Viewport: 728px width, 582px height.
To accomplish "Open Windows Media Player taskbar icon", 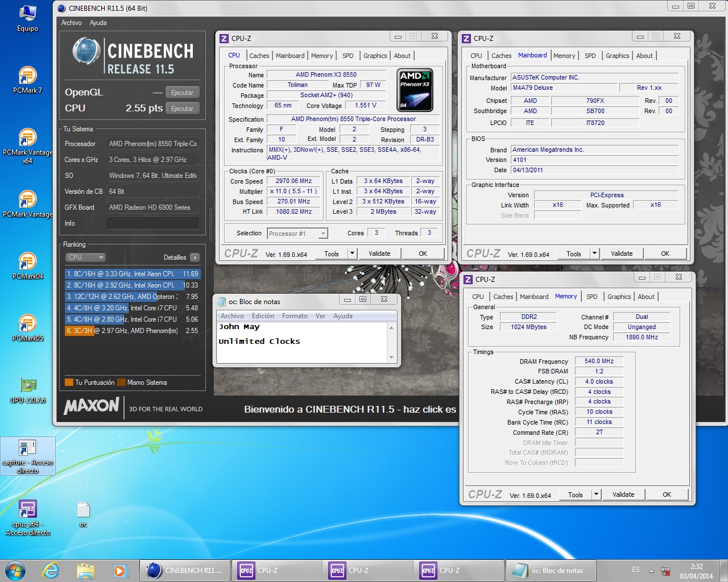I will coord(119,571).
